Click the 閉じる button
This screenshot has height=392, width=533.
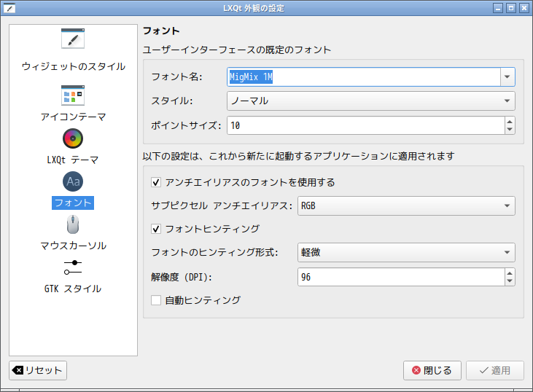click(x=432, y=370)
